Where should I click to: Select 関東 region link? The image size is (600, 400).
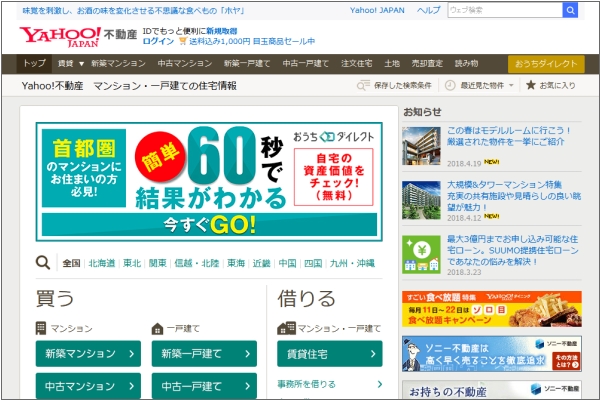pos(158,263)
